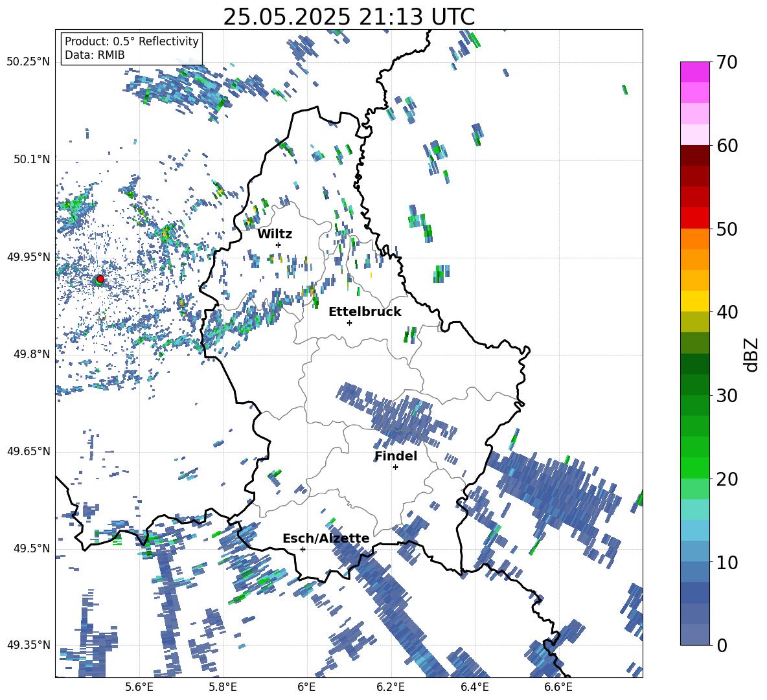Screen dimensions: 767x700
Task: Click the Ettelbruck city label
Action: pos(365,312)
